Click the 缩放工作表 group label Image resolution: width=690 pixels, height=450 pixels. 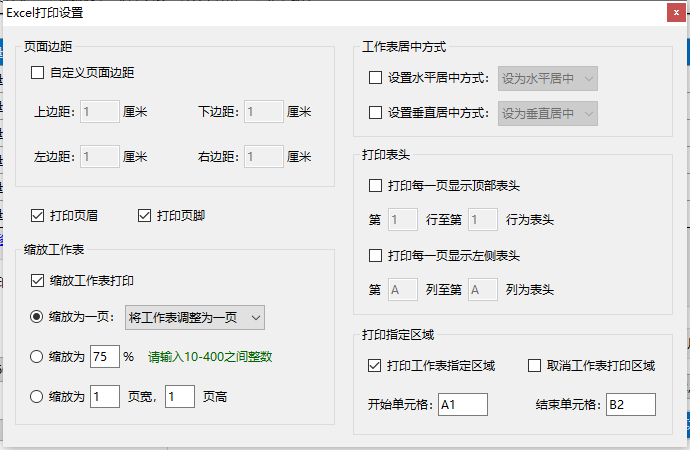click(54, 249)
